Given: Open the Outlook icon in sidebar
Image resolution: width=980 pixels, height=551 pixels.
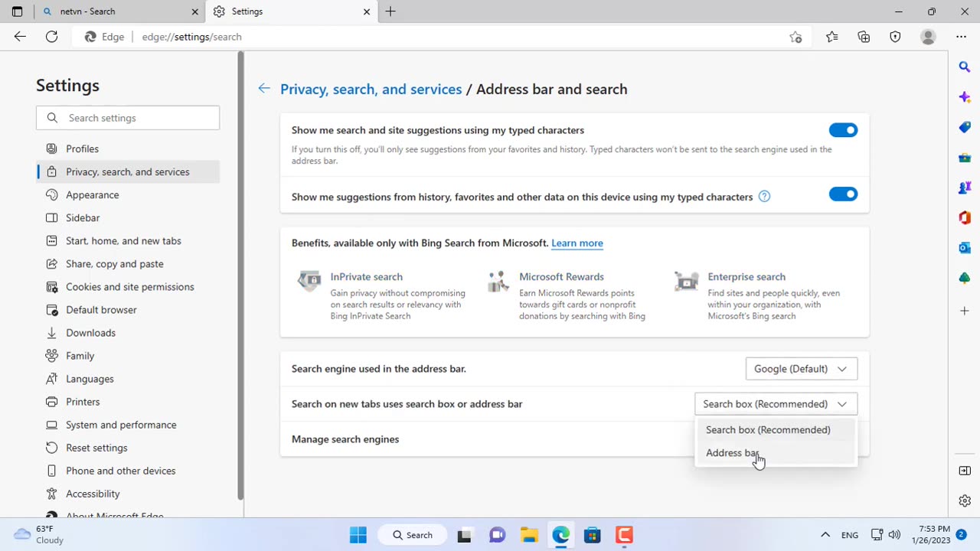Looking at the screenshot, I should tap(965, 248).
